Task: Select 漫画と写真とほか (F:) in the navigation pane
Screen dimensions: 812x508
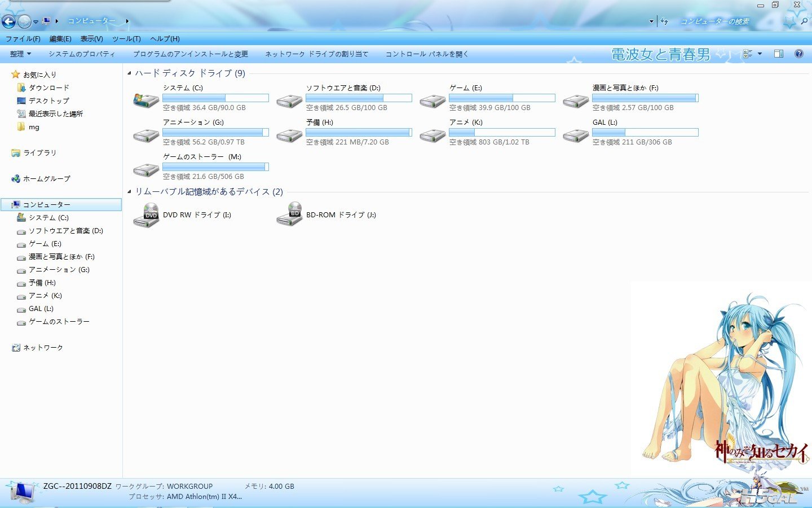Action: click(x=61, y=257)
